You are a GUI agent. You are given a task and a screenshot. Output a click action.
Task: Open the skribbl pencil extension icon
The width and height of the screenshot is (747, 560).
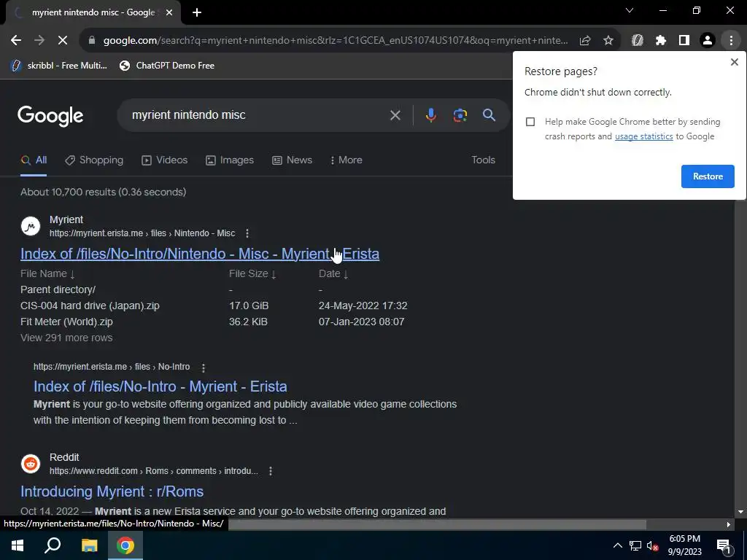pos(638,41)
